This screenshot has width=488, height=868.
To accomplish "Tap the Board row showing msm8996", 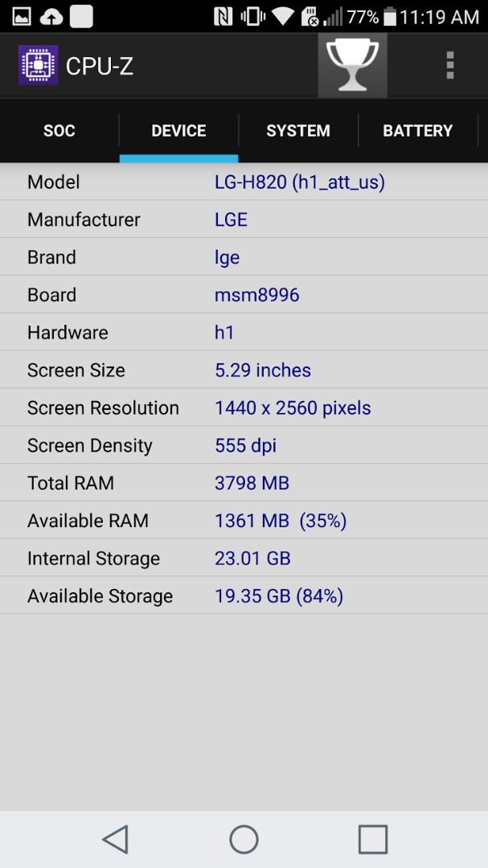I will click(x=244, y=294).
